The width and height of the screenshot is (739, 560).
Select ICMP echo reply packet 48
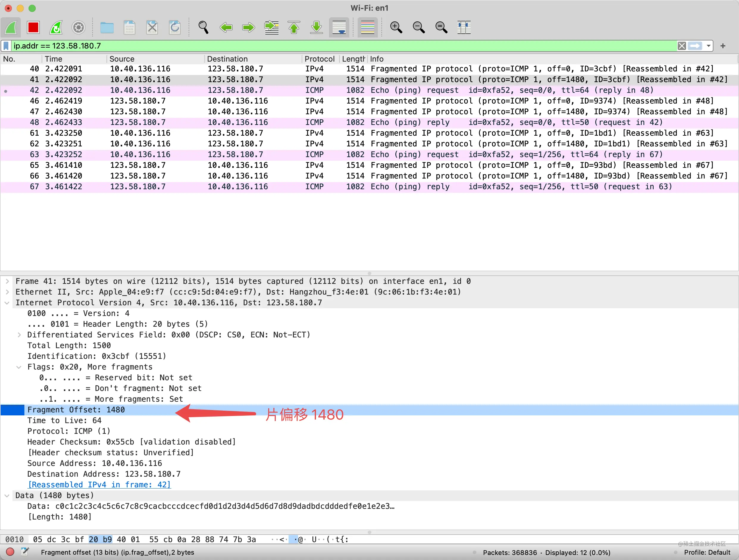coord(369,122)
